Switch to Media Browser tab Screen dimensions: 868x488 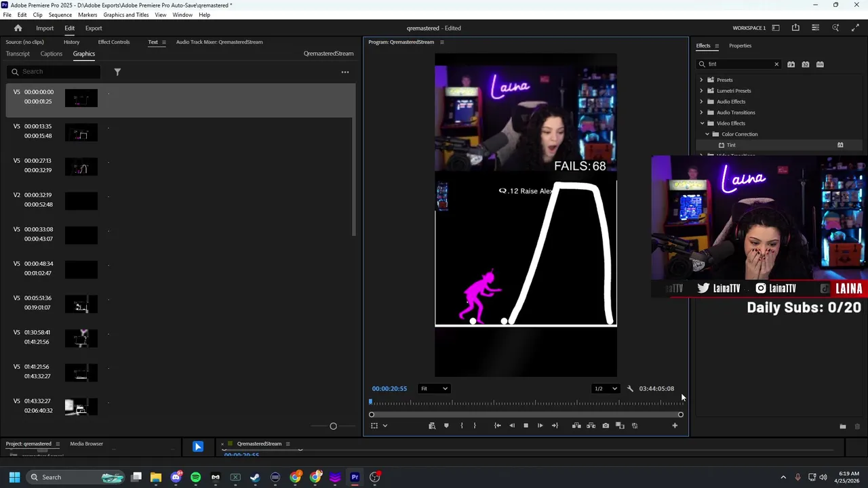tap(87, 444)
